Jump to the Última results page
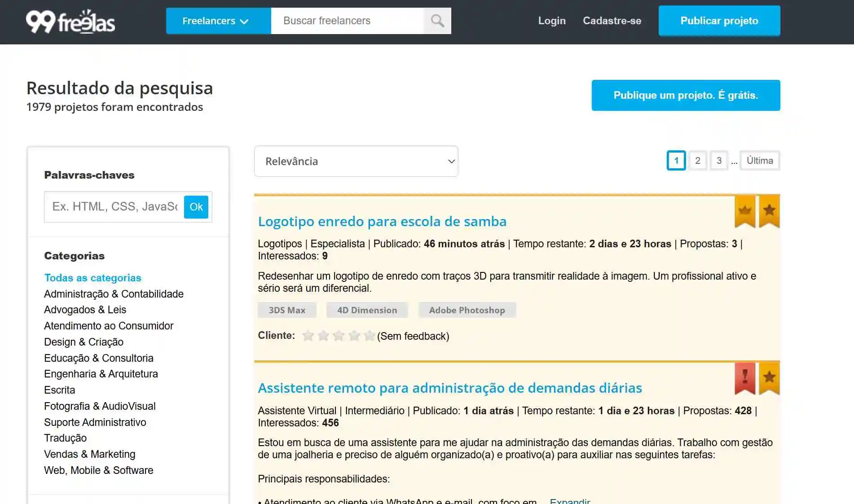854x504 pixels. coord(760,161)
